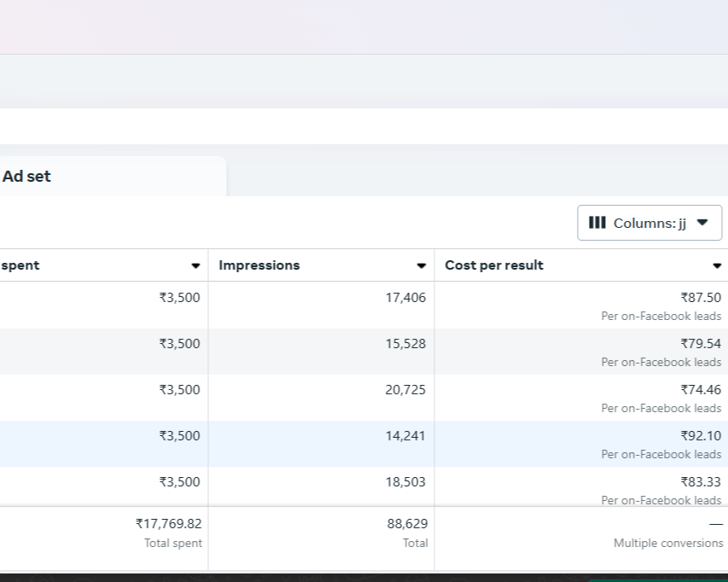The image size is (728, 582).
Task: Click the columns icon beside Columns: jj
Action: [597, 223]
